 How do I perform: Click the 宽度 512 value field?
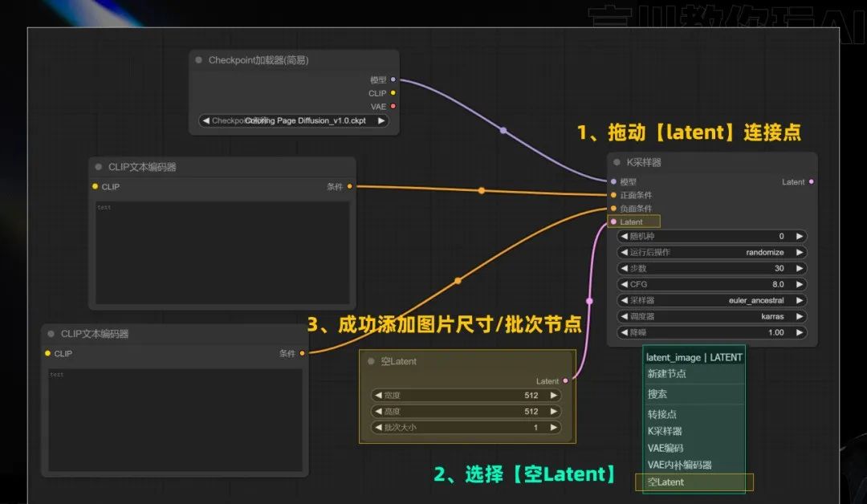(466, 395)
